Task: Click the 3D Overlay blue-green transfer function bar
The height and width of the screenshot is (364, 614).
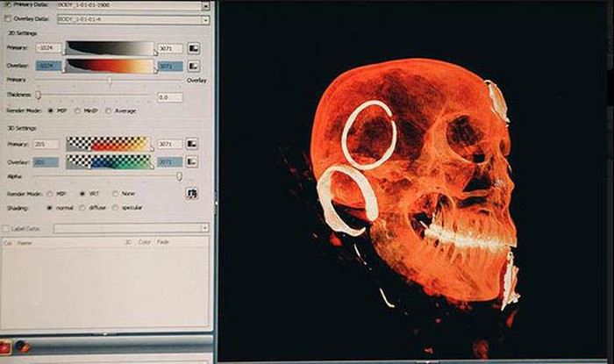Action: click(x=109, y=161)
